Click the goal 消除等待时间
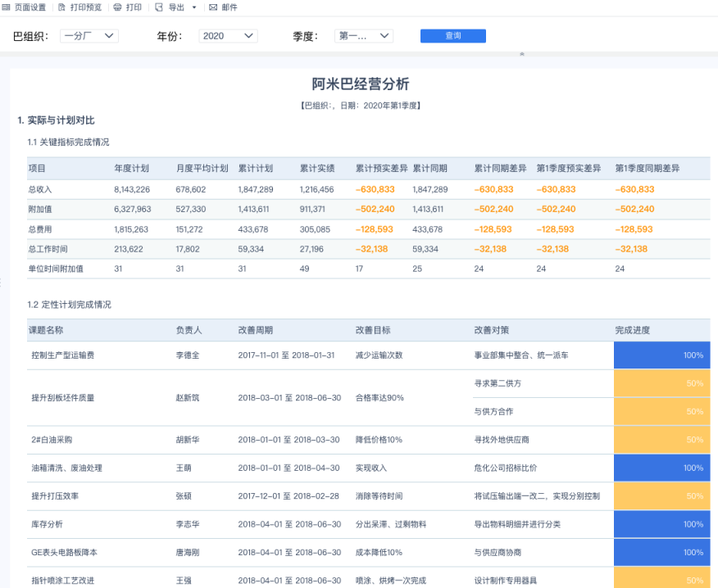718x588 pixels. click(x=379, y=496)
